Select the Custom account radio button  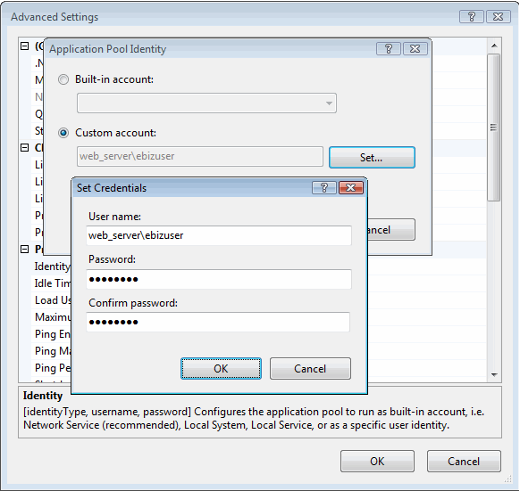click(x=63, y=133)
